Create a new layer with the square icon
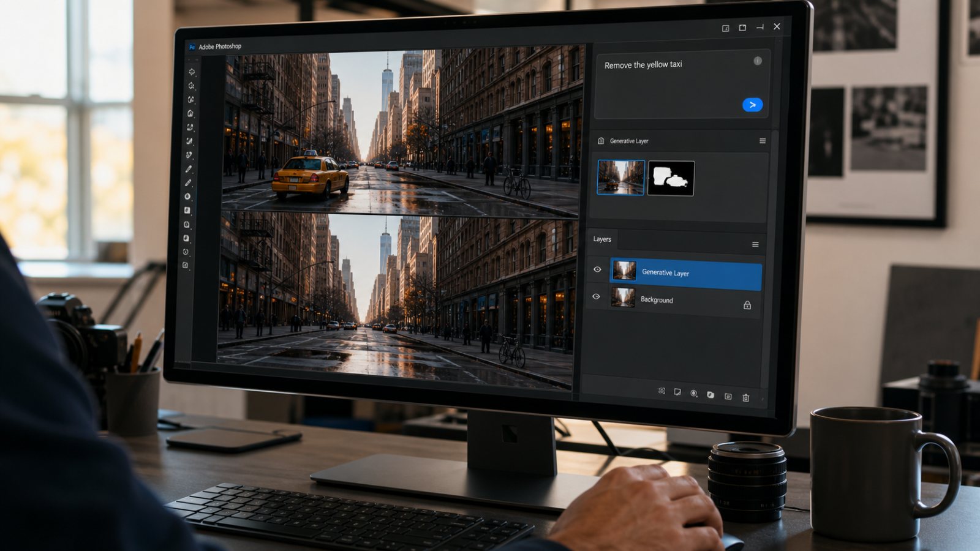The height and width of the screenshot is (551, 980). point(728,396)
